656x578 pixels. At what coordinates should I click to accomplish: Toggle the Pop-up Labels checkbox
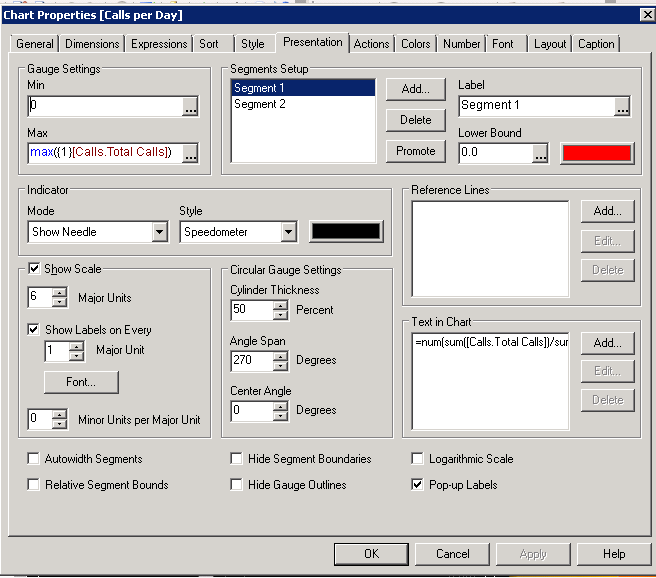coord(418,485)
